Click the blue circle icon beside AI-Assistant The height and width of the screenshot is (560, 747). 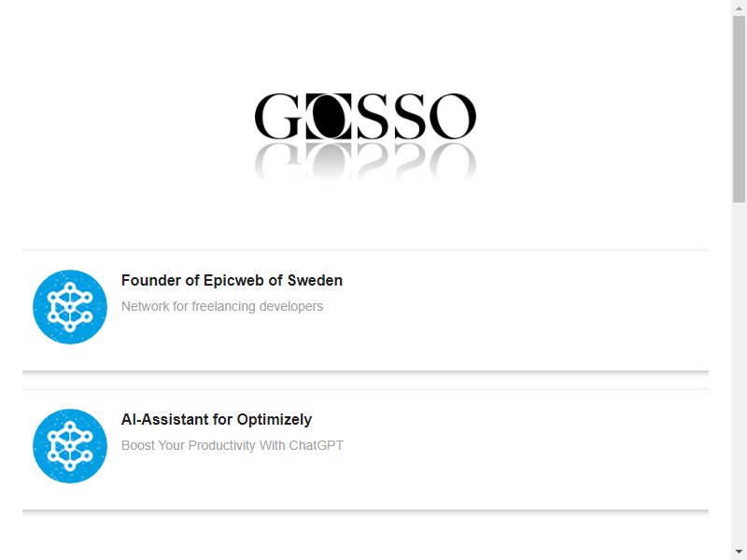(x=70, y=446)
